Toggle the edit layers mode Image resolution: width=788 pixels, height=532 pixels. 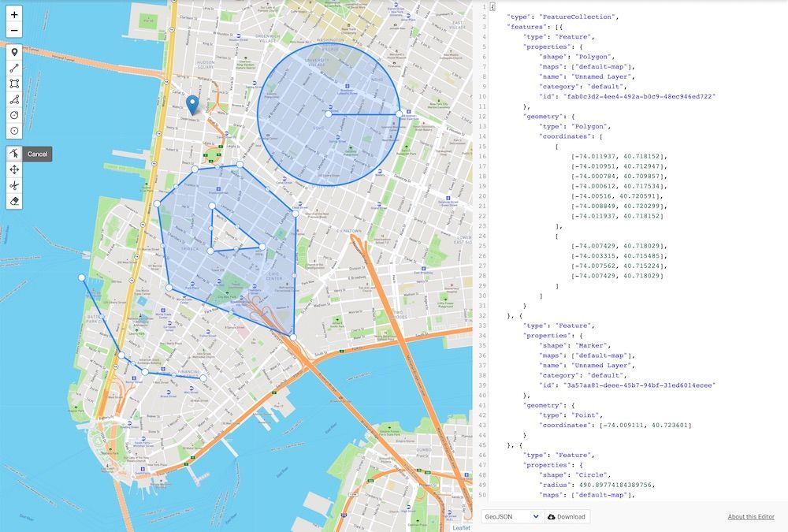point(14,154)
